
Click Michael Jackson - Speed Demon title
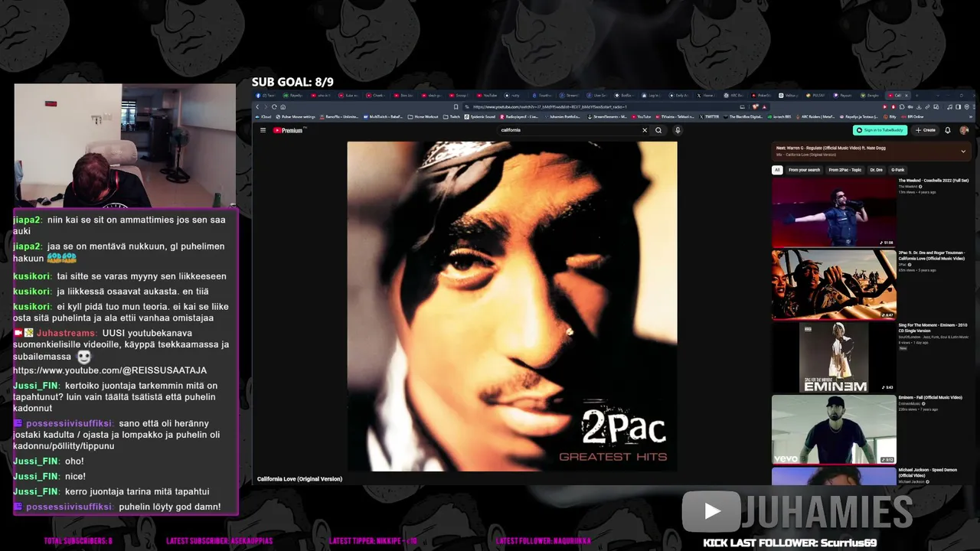click(928, 473)
